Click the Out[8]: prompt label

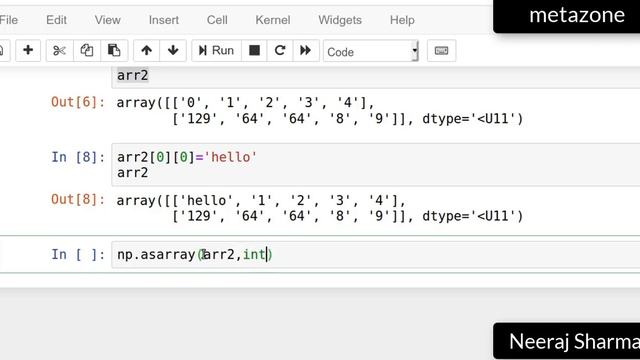[x=78, y=200]
